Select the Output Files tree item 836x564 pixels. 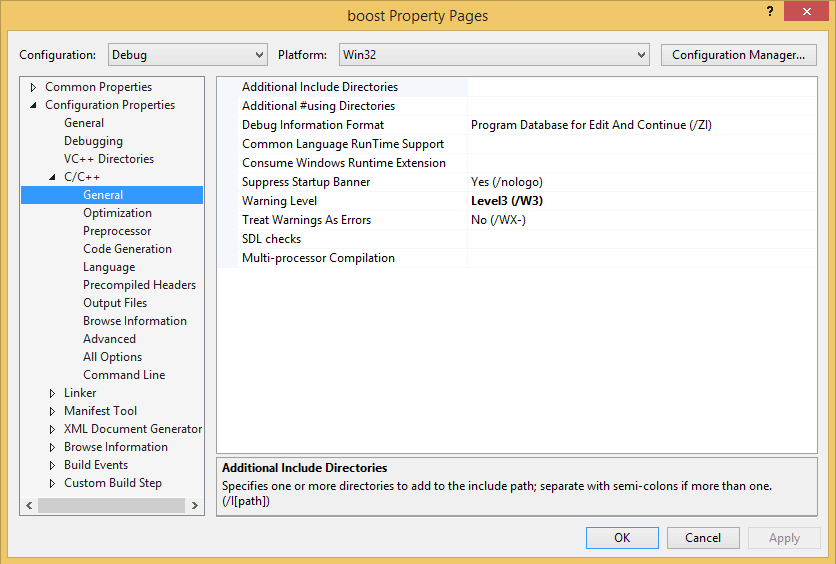(115, 303)
